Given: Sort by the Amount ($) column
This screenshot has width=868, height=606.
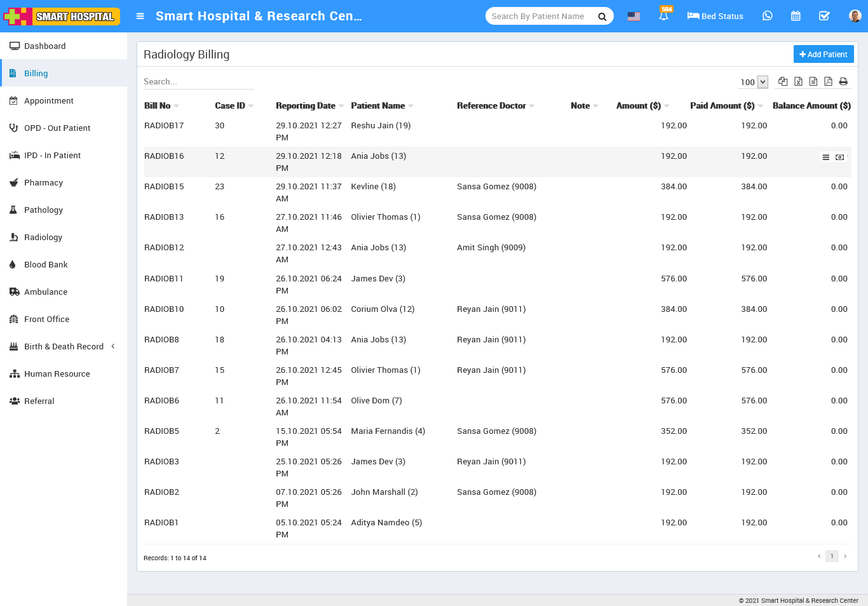Looking at the screenshot, I should pyautogui.click(x=642, y=106).
